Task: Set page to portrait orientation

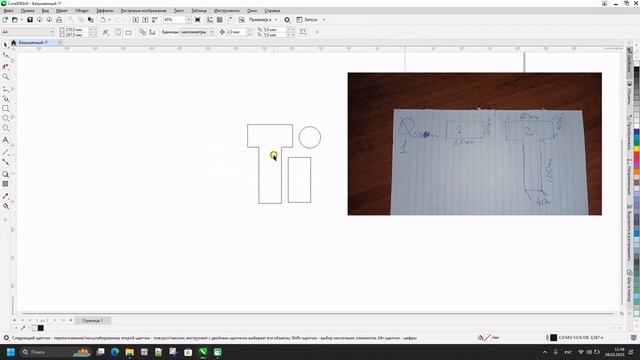Action: [x=118, y=32]
